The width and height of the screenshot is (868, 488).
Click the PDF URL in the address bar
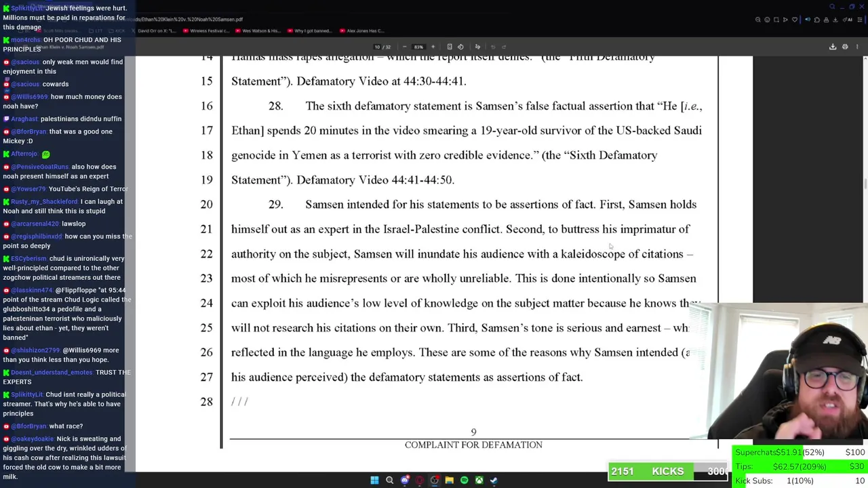(x=190, y=20)
